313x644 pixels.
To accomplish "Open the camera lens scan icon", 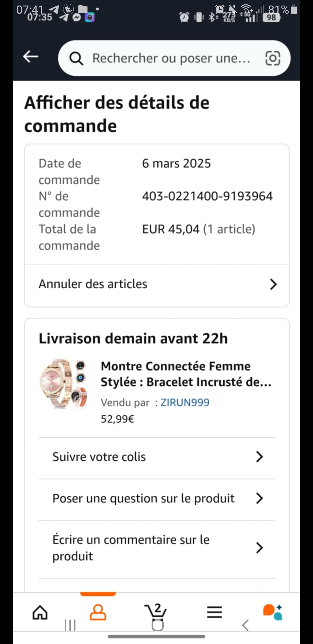I will point(273,58).
